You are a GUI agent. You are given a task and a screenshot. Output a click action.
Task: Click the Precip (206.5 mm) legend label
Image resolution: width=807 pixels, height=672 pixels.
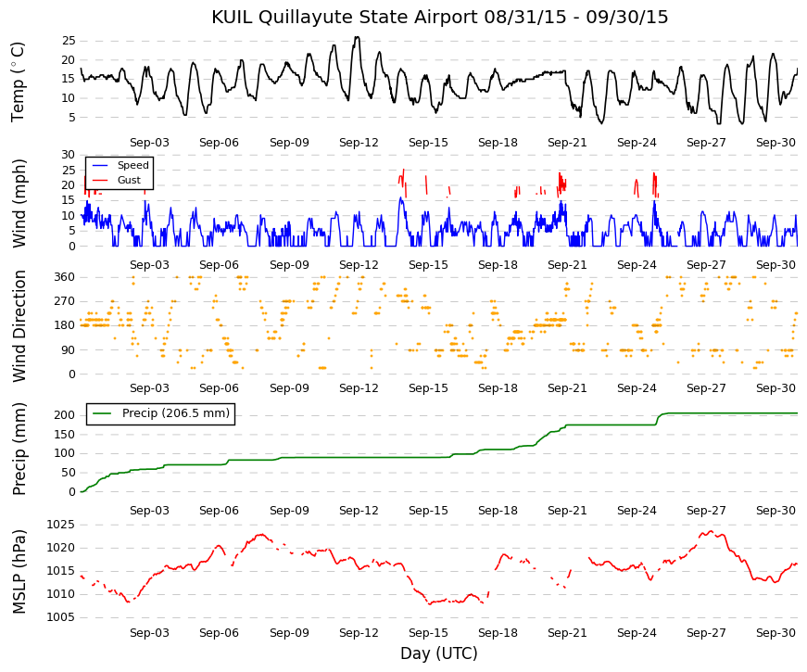click(x=175, y=413)
